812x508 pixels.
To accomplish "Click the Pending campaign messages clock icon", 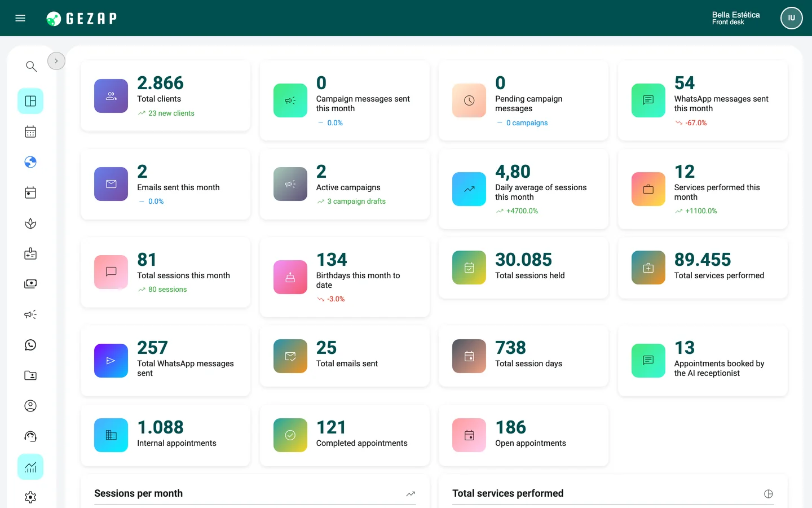I will tap(469, 100).
